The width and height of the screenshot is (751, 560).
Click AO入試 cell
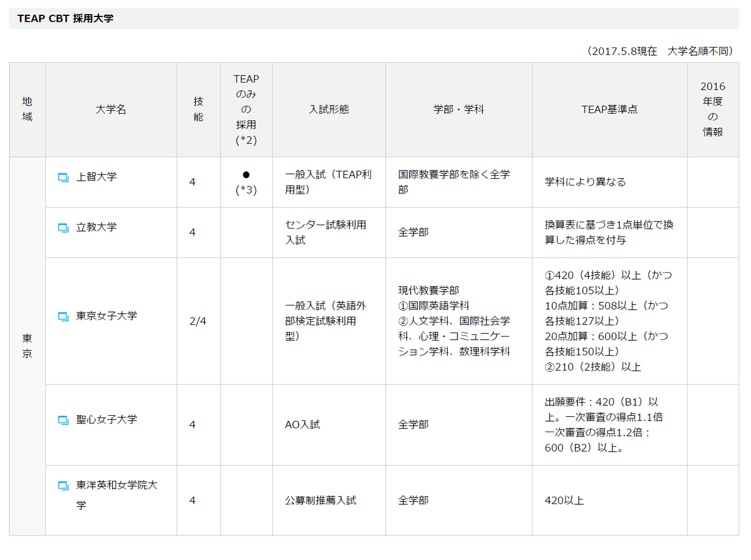[x=329, y=425]
